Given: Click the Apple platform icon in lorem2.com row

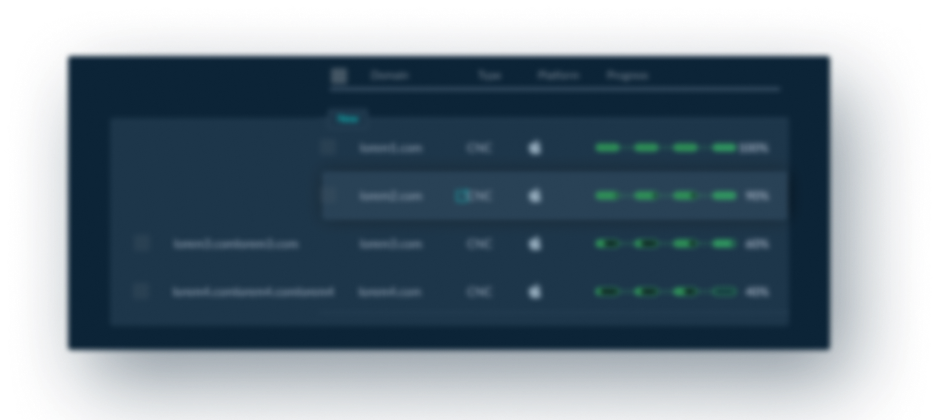Looking at the screenshot, I should pos(535,196).
